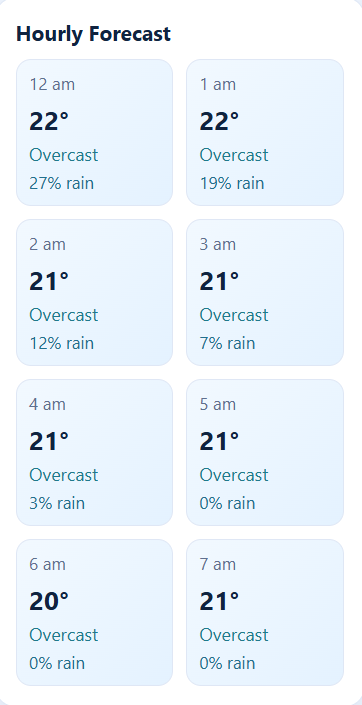Click the 0% rain text at 7 am
Viewport: 362px width, 705px height.
click(x=227, y=664)
